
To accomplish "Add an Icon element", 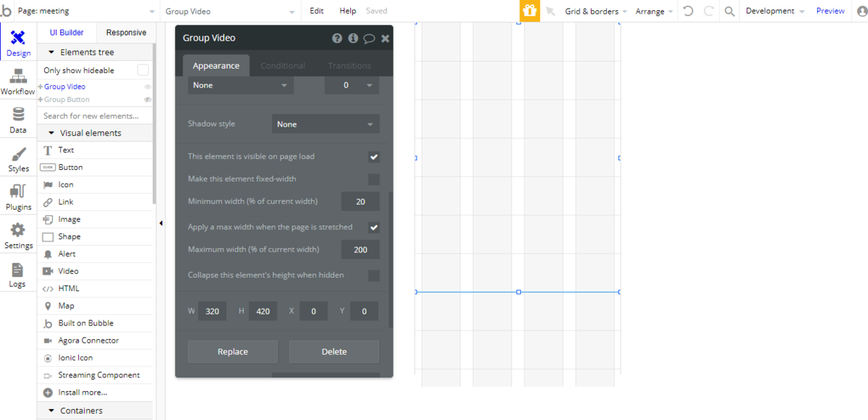I will click(95, 185).
